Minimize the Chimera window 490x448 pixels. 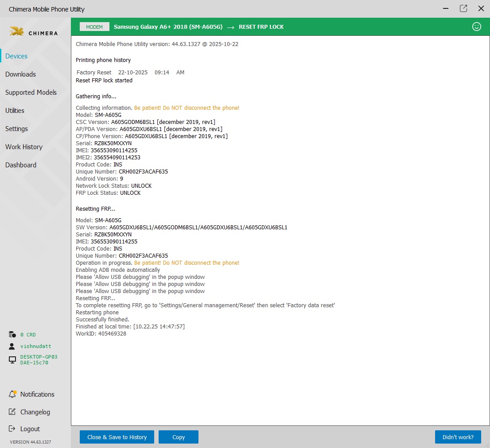pyautogui.click(x=446, y=8)
